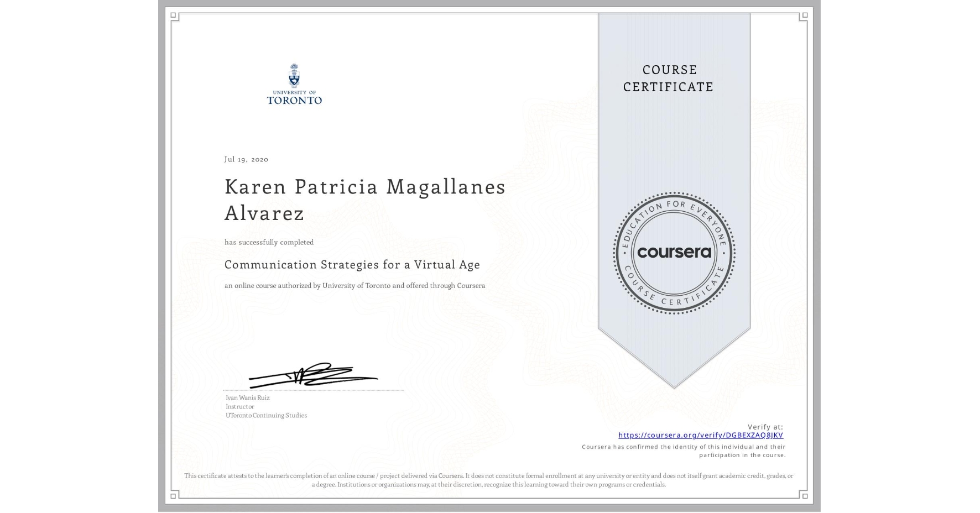This screenshot has height=513, width=980.
Task: Click the 'an online course authorized by' line
Action: pos(355,286)
